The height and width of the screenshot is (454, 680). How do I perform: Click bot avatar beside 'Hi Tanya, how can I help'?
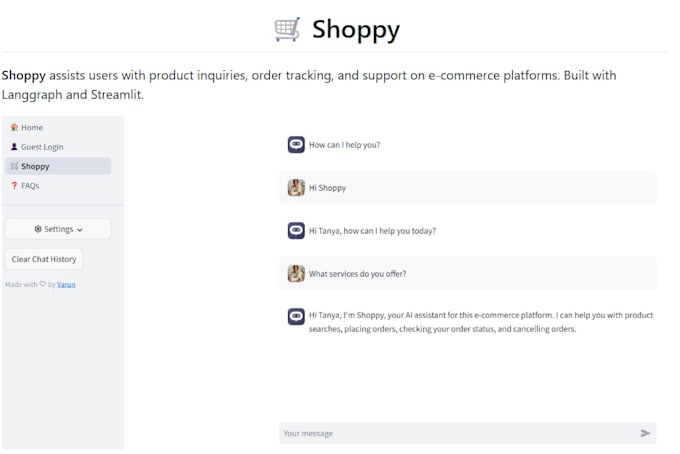pos(296,230)
